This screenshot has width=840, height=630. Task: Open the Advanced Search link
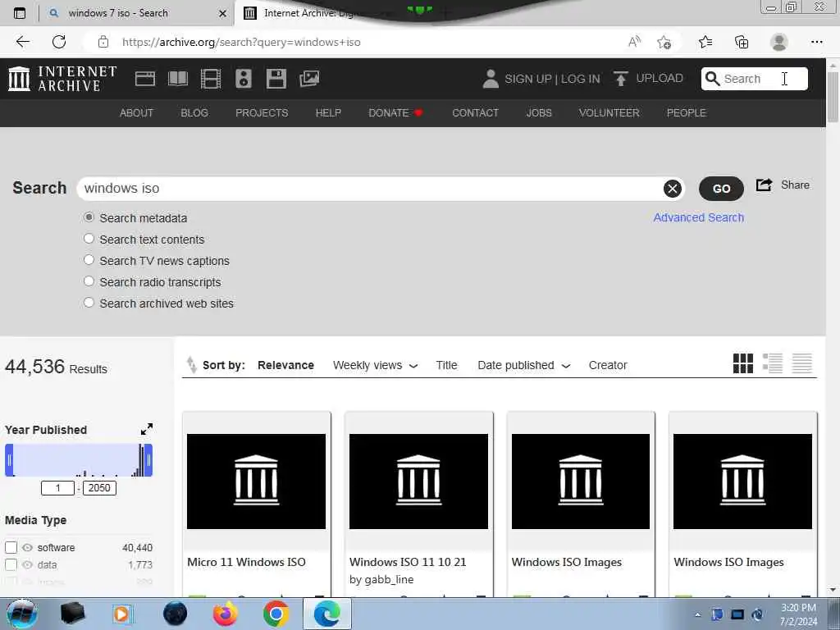[699, 217]
